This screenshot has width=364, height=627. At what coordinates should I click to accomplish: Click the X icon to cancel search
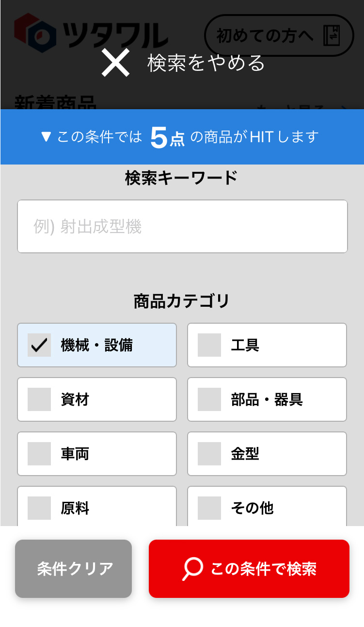click(115, 63)
